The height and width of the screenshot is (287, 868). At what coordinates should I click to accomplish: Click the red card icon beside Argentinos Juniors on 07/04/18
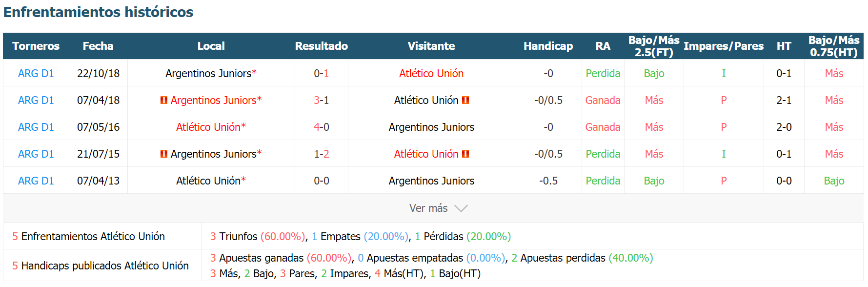pyautogui.click(x=164, y=100)
